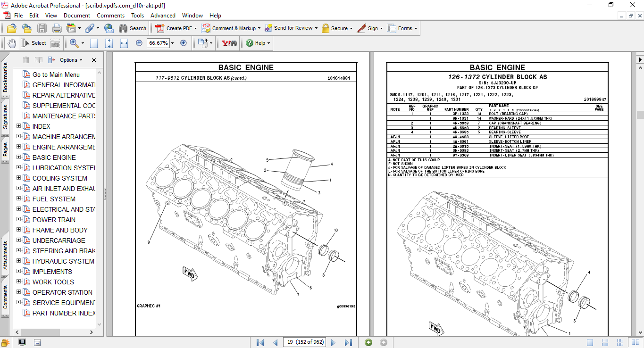The width and height of the screenshot is (644, 348).
Task: Open the Advanced menu
Action: click(x=163, y=16)
